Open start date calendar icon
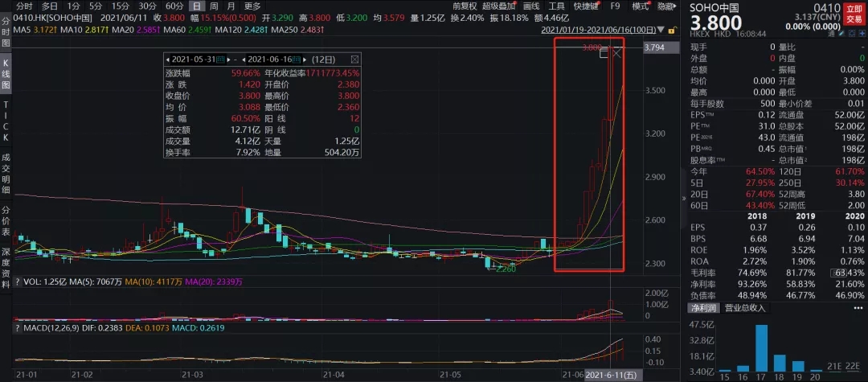This screenshot has height=382, width=868. (x=219, y=59)
